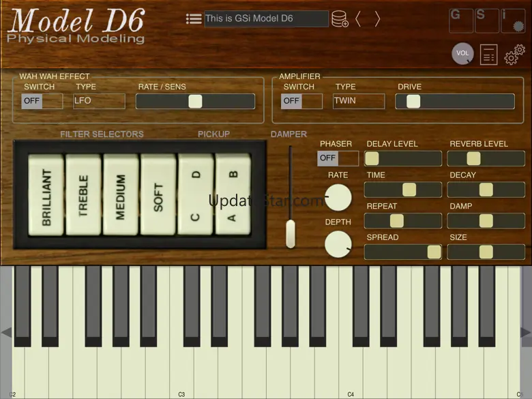The width and height of the screenshot is (532, 399).
Task: Click the DRIVE slider
Action: [x=455, y=101]
